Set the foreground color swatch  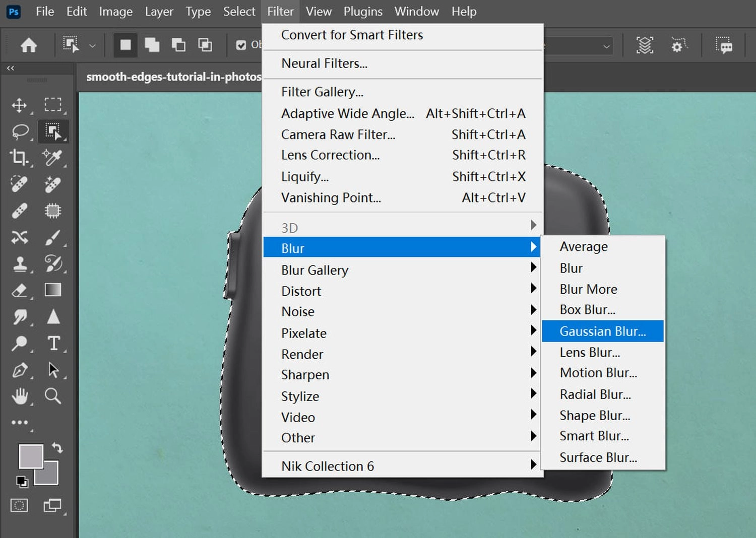click(x=31, y=456)
